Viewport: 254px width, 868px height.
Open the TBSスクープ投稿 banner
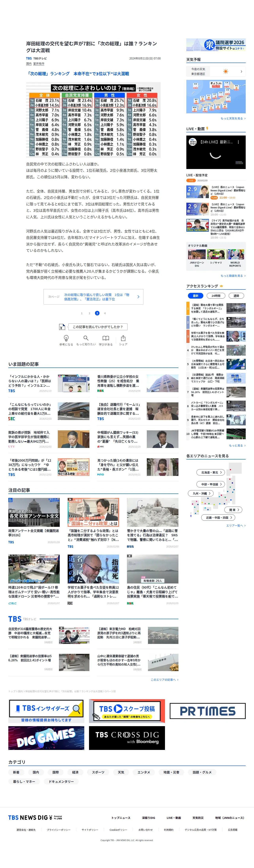(127, 711)
